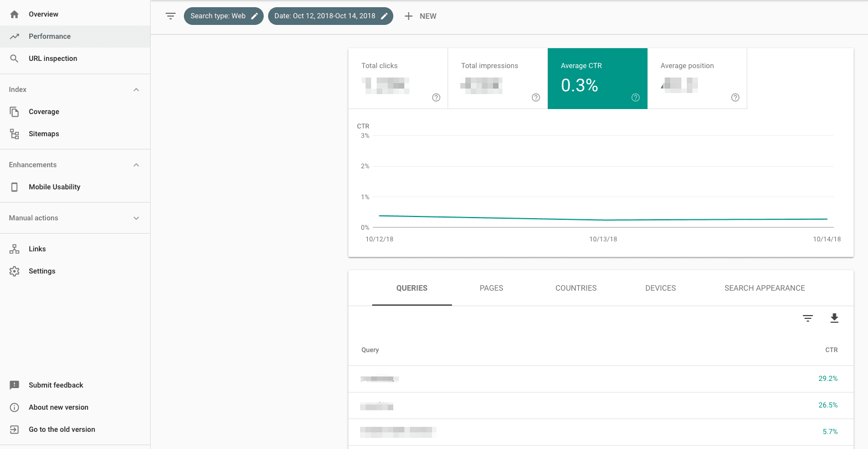Viewport: 868px width, 449px height.
Task: Click the Settings label in sidebar
Action: pos(42,271)
